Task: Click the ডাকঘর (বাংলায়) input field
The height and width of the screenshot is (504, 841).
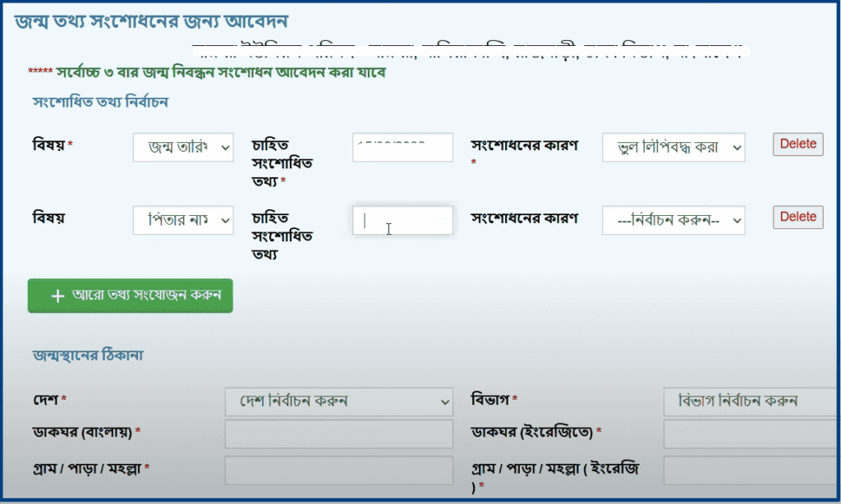Action: (338, 434)
